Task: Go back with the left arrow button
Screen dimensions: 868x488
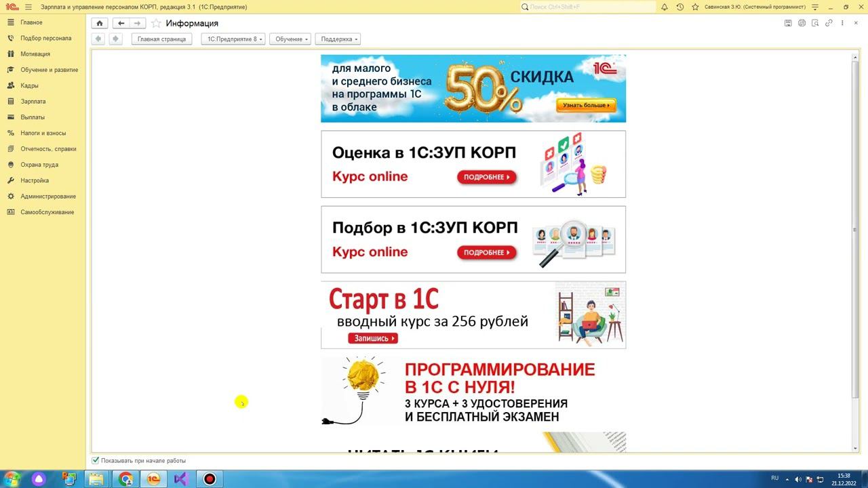Action: [x=121, y=23]
